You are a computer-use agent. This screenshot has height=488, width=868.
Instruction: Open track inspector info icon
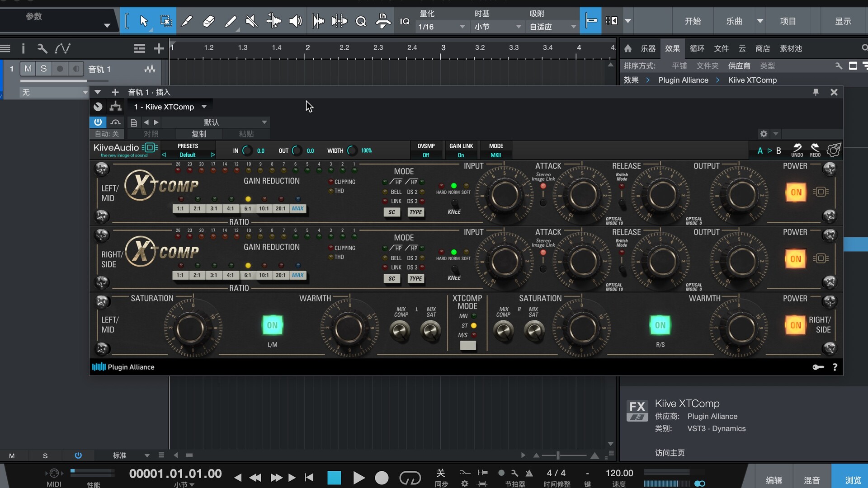[24, 48]
